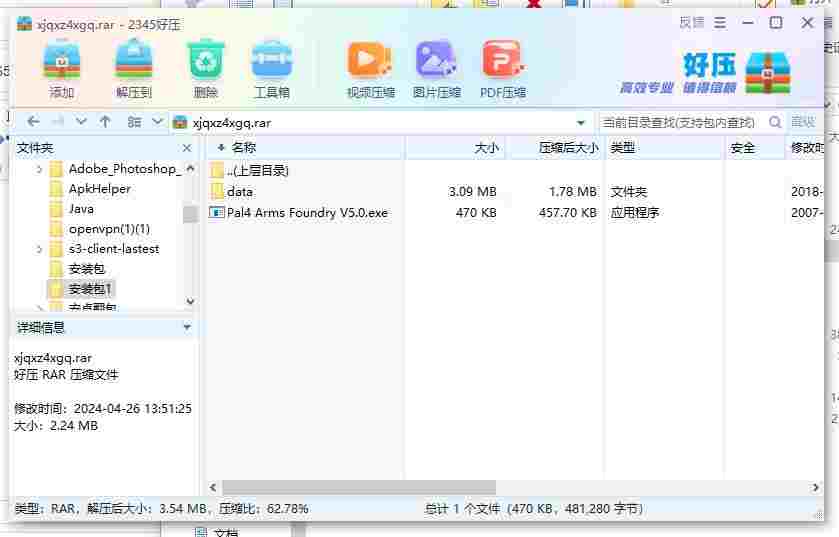
Task: Expand the s3-client-lastest tree folder
Action: click(x=39, y=249)
